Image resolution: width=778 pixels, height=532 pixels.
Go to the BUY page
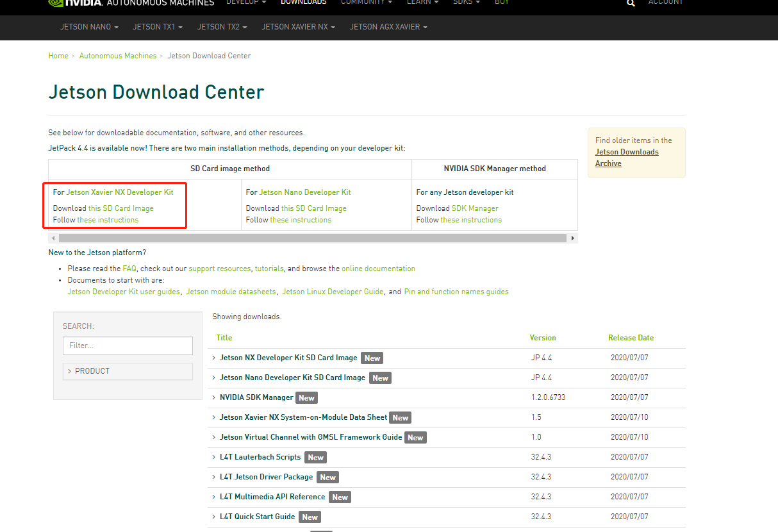coord(502,3)
